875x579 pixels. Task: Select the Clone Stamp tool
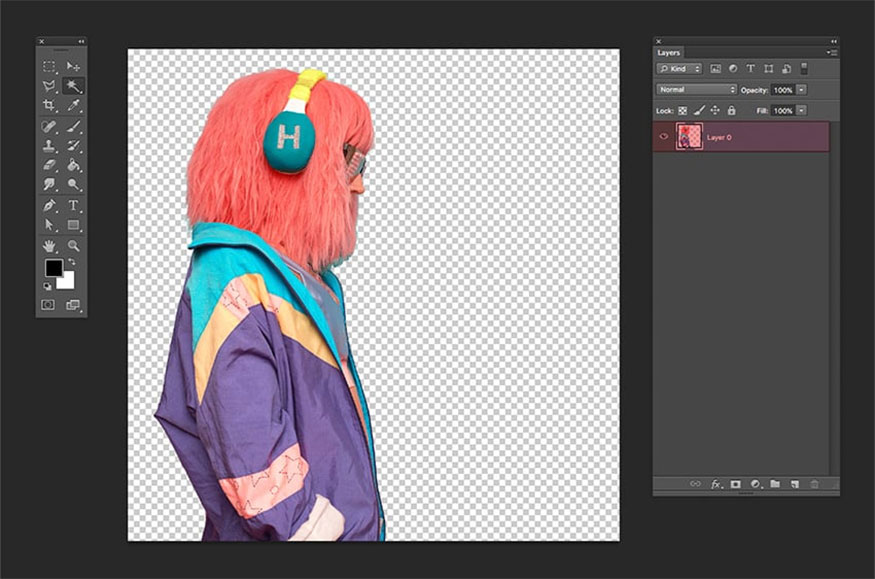(x=49, y=146)
